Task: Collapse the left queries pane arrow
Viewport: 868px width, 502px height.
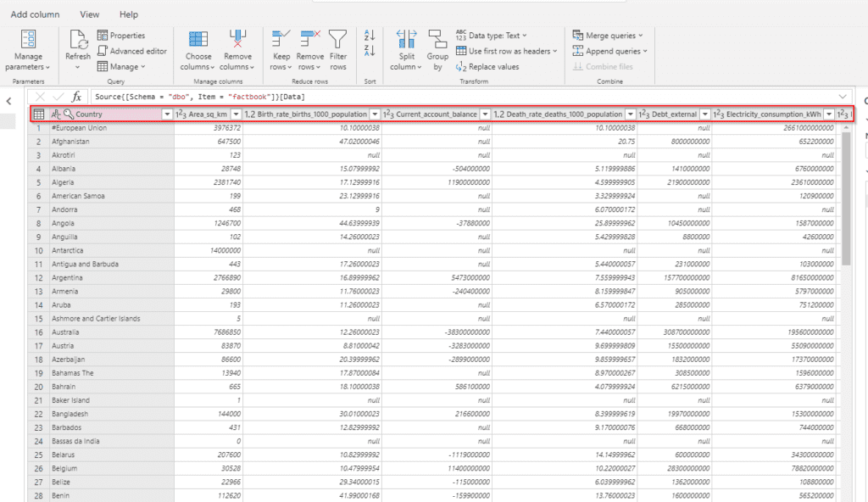Action: pyautogui.click(x=9, y=102)
